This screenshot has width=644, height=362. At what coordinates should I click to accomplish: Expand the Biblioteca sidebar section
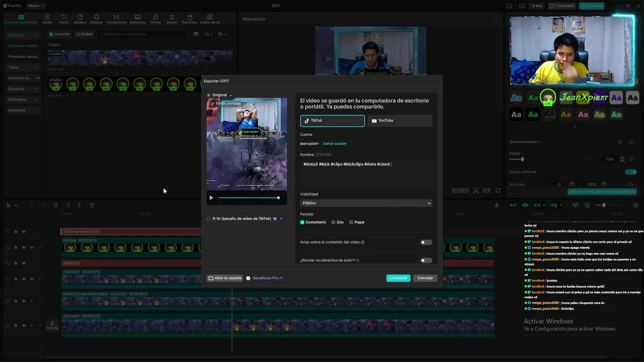click(x=23, y=100)
